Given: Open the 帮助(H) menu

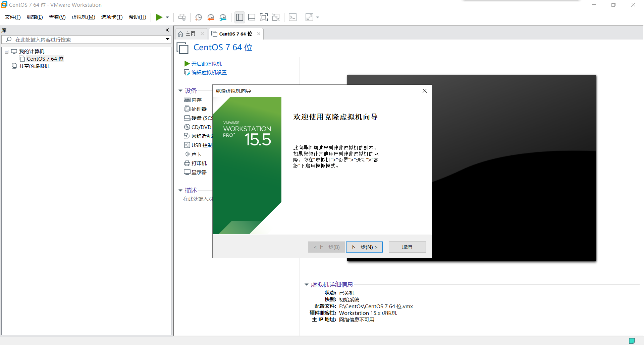Looking at the screenshot, I should tap(138, 17).
